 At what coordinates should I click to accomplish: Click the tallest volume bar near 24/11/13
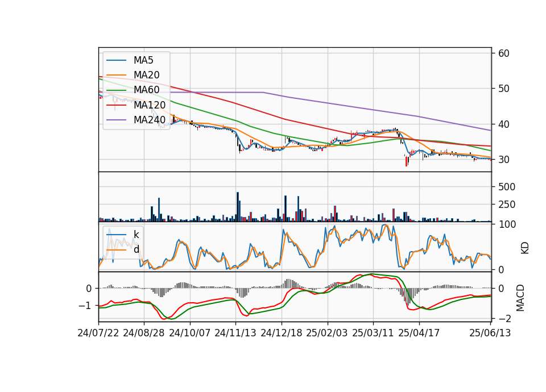pyautogui.click(x=238, y=207)
